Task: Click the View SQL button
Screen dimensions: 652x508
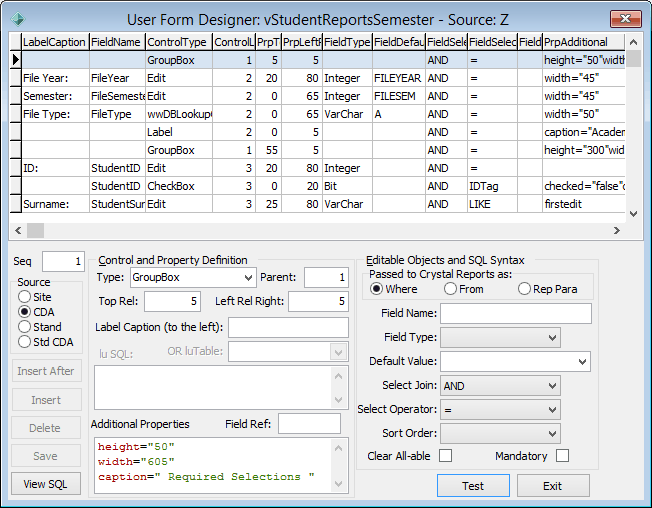Action: (46, 484)
